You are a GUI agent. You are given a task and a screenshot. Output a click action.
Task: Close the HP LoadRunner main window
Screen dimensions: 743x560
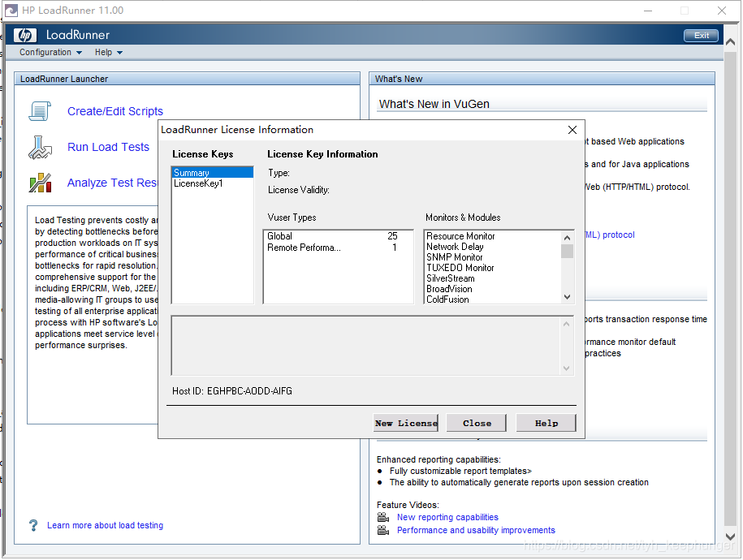point(722,11)
